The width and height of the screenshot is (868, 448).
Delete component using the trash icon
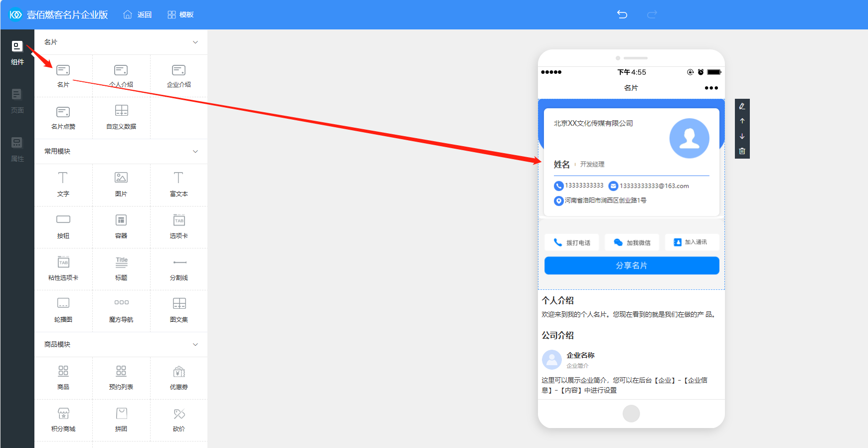click(x=742, y=151)
